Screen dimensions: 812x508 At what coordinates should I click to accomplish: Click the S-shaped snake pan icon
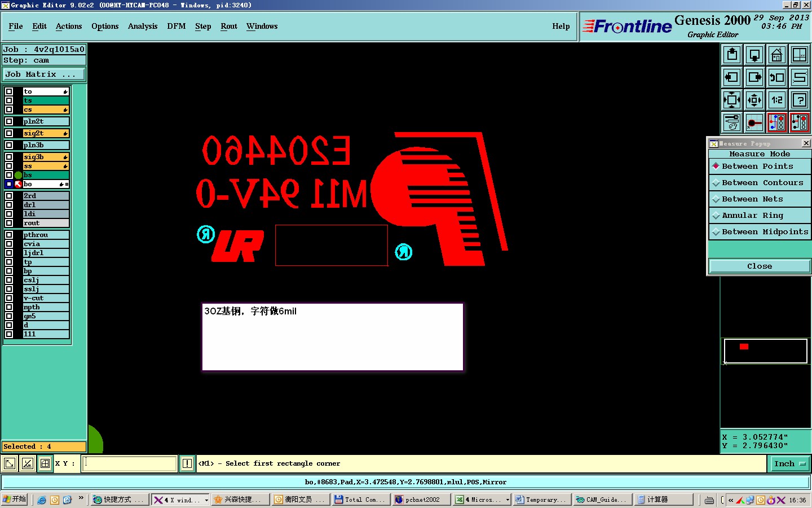[x=800, y=77]
